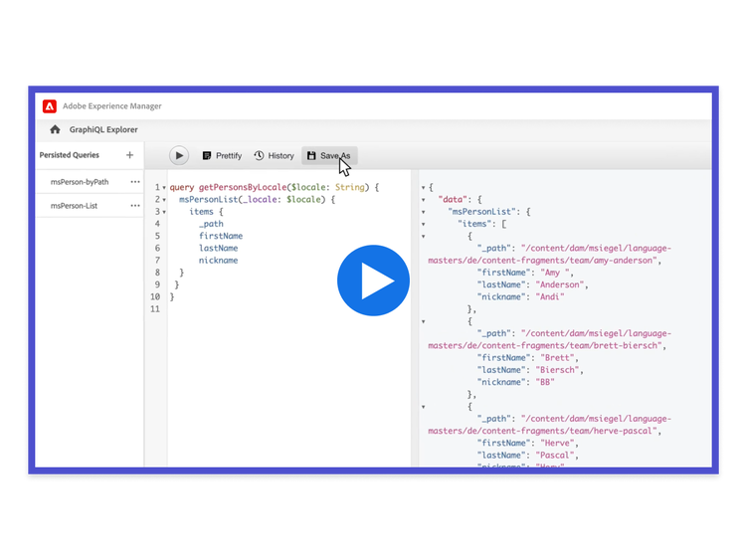746x560 pixels.
Task: Open the query History
Action: pyautogui.click(x=274, y=156)
